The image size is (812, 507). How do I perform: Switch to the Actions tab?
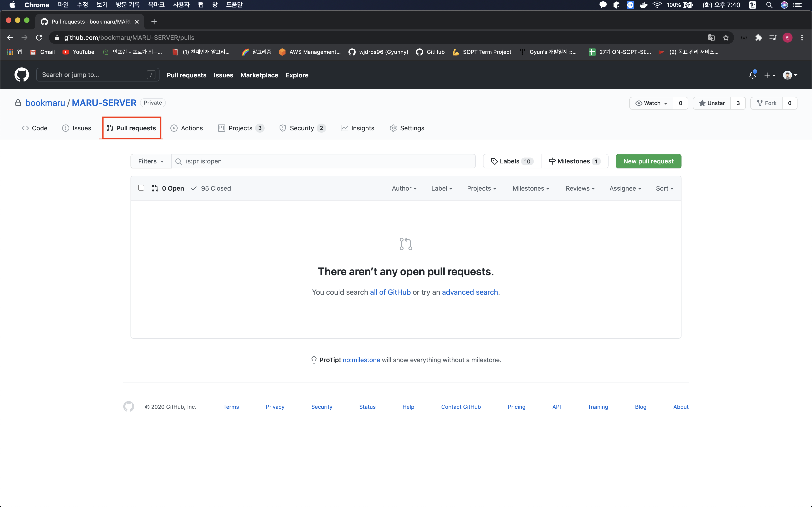186,128
